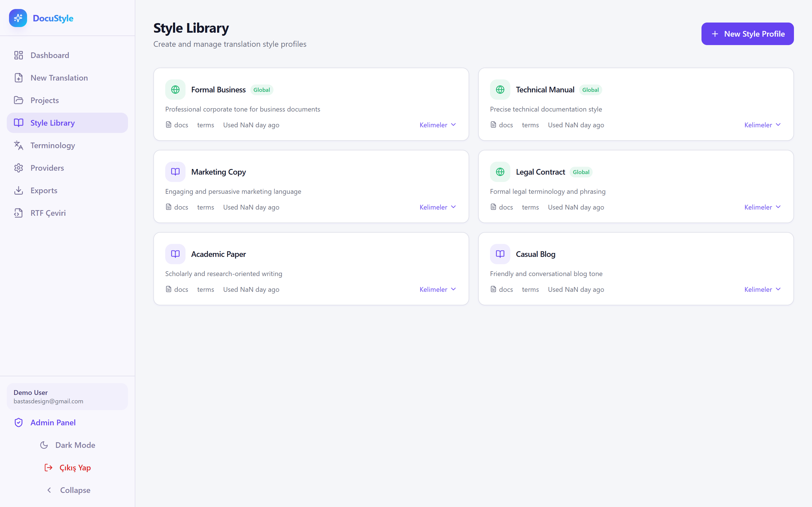812x507 pixels.
Task: Click the globe icon on Technical Manual card
Action: click(500, 90)
